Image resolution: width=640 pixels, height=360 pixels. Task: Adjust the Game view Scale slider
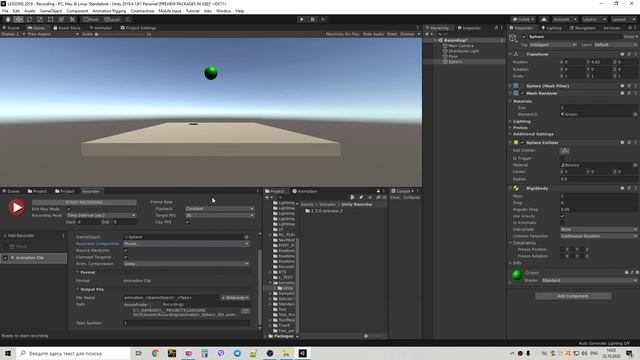tap(121, 34)
